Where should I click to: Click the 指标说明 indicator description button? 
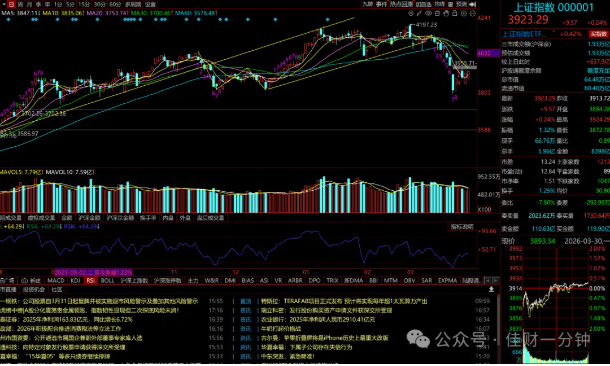tap(462, 227)
